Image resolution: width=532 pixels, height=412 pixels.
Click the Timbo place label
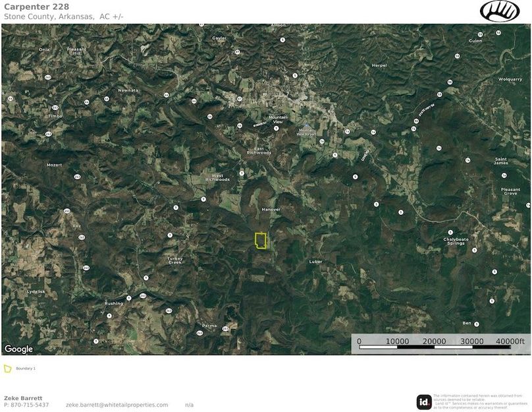55,116
